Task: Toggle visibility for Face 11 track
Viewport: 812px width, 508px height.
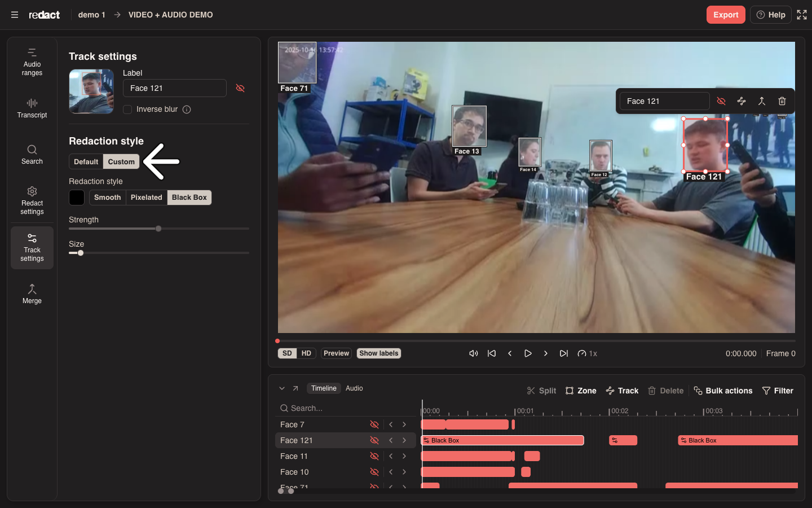Action: coord(374,456)
